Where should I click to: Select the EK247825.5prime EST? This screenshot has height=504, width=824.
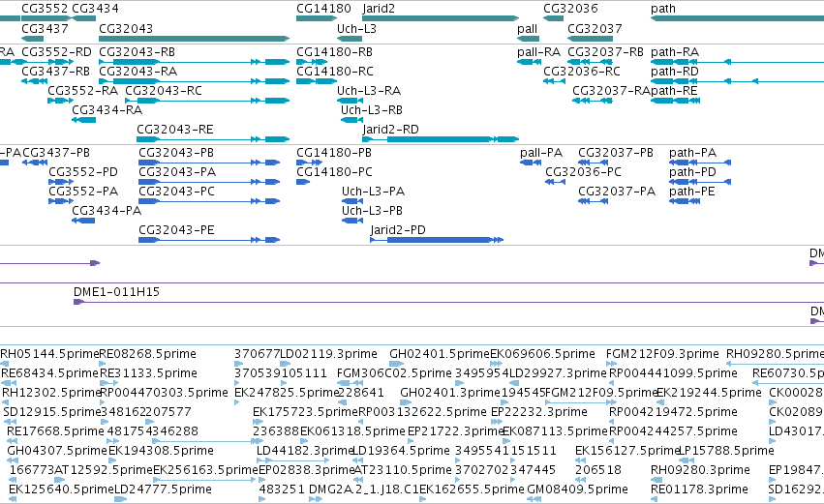[x=287, y=393]
